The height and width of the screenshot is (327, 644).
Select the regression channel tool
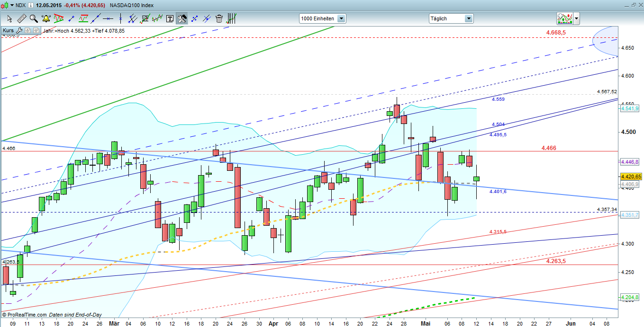pyautogui.click(x=157, y=18)
